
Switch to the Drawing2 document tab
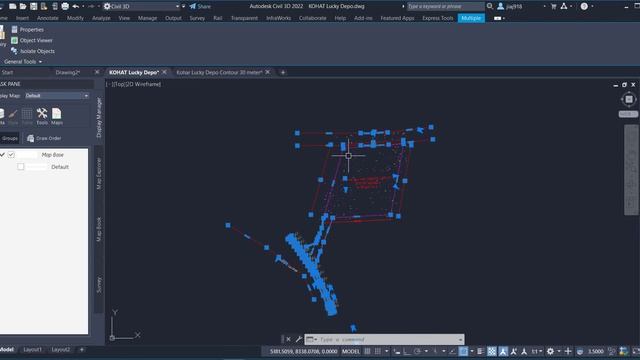point(67,72)
